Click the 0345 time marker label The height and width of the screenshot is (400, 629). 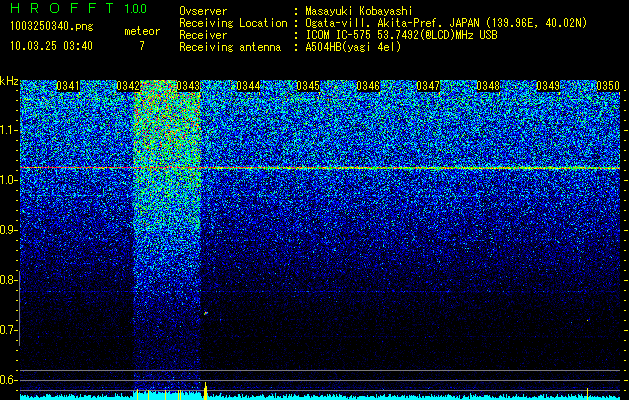coord(308,86)
